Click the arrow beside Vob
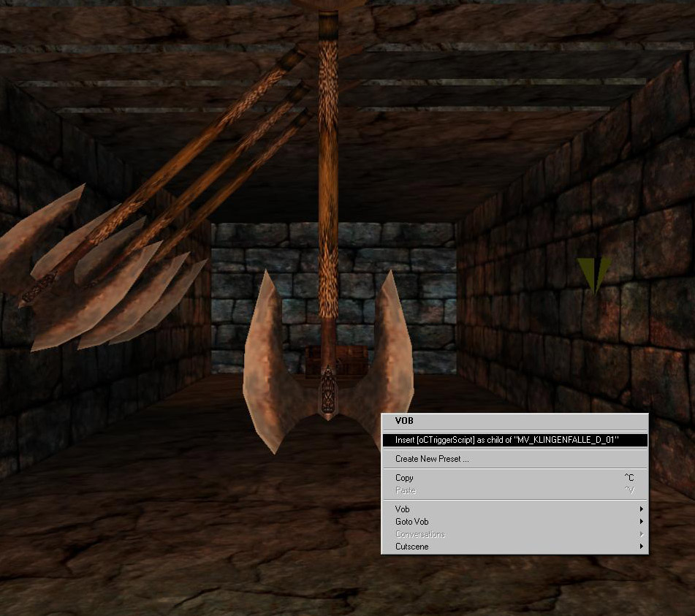This screenshot has height=616, width=695. [x=642, y=509]
